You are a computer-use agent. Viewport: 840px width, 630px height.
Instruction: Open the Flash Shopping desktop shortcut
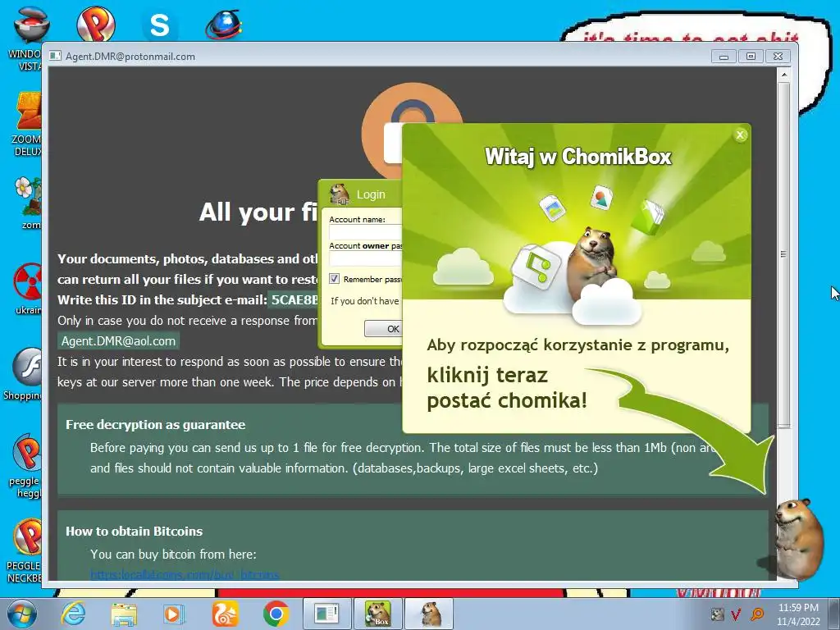(x=24, y=374)
